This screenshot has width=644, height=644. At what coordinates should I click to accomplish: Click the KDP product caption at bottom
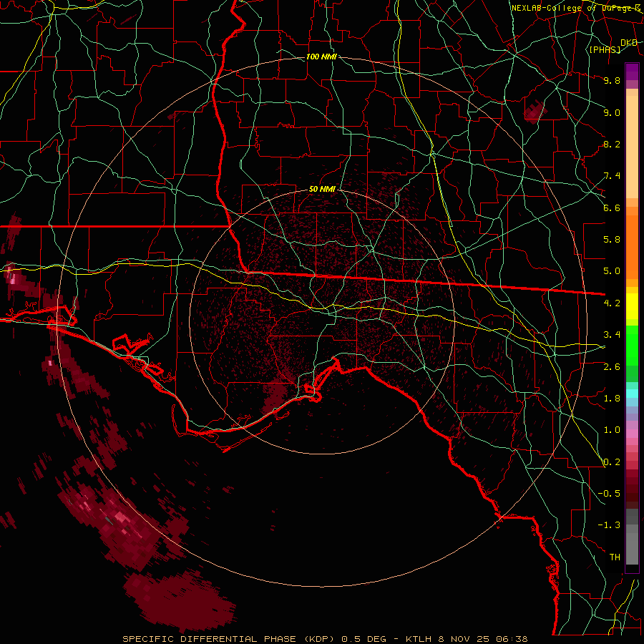325,639
